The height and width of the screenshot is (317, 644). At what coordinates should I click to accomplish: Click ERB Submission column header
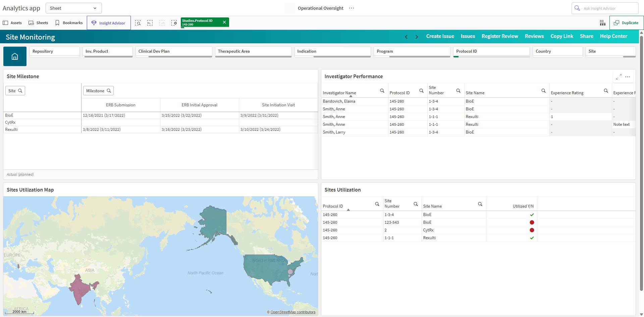pyautogui.click(x=121, y=105)
